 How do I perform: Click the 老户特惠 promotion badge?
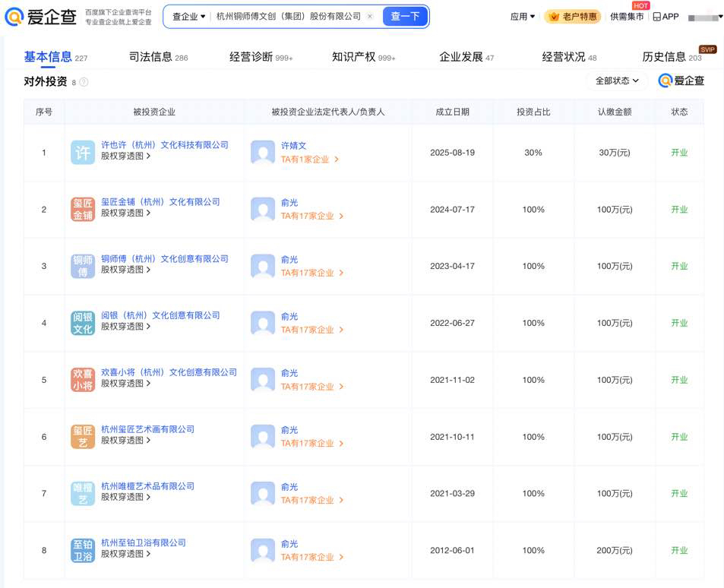[x=572, y=17]
